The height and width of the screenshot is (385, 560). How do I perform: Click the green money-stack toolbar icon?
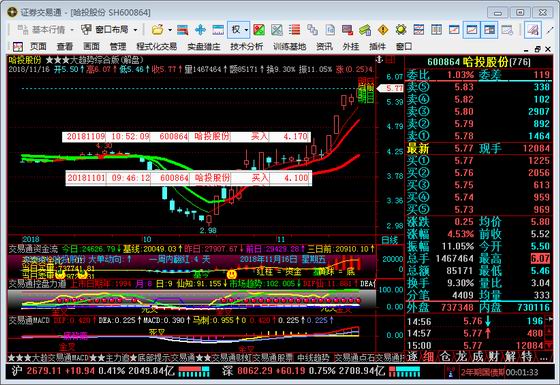pyautogui.click(x=365, y=30)
